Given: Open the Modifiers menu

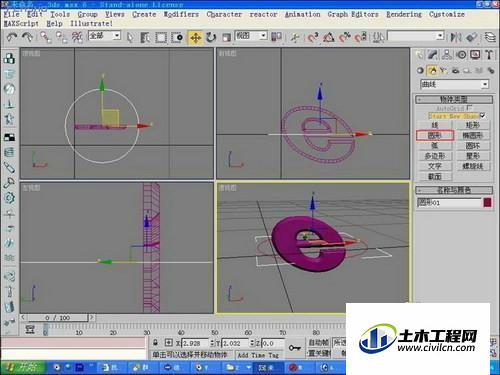Looking at the screenshot, I should 181,14.
